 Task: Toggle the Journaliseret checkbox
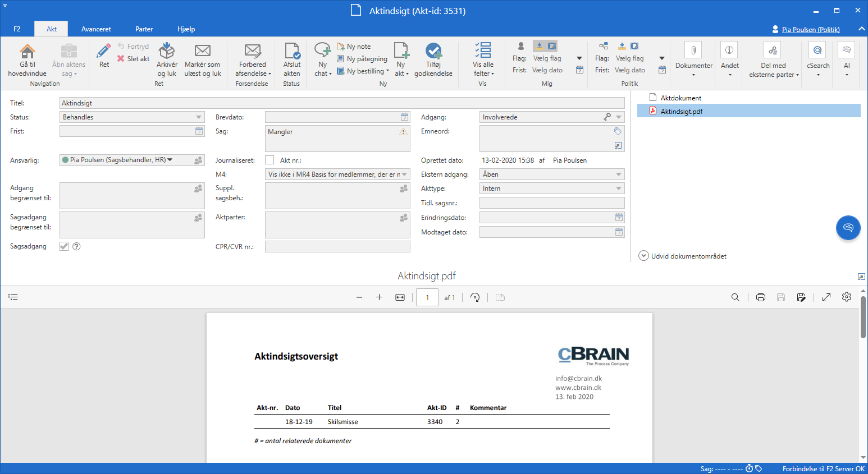pos(270,160)
